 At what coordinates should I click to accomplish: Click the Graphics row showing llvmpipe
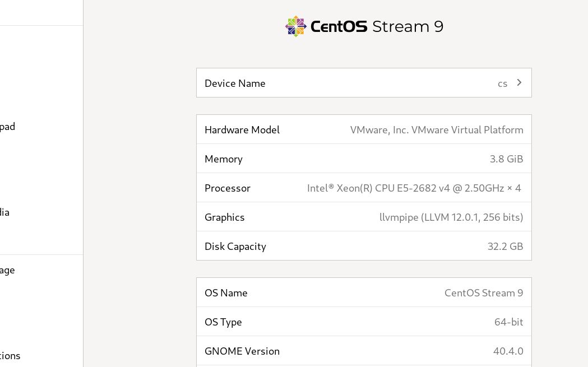point(364,217)
